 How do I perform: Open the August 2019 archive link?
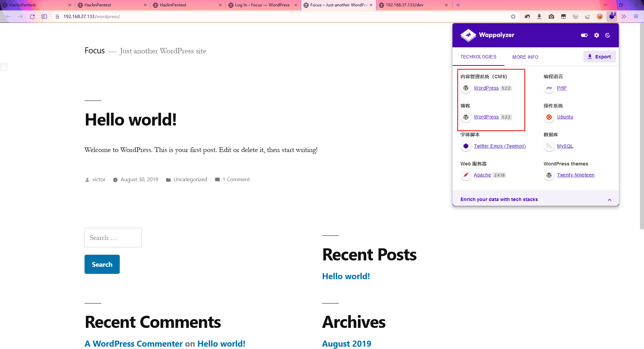tap(346, 344)
